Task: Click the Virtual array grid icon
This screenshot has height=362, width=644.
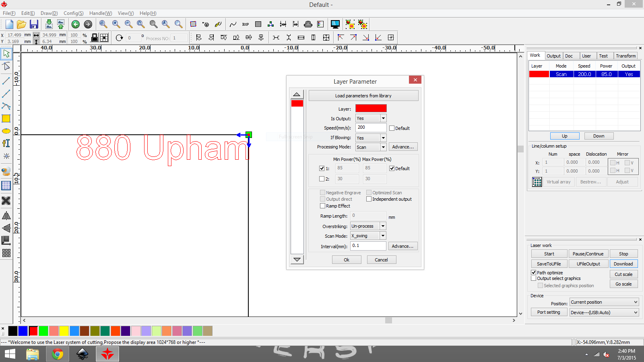Action: point(537,182)
